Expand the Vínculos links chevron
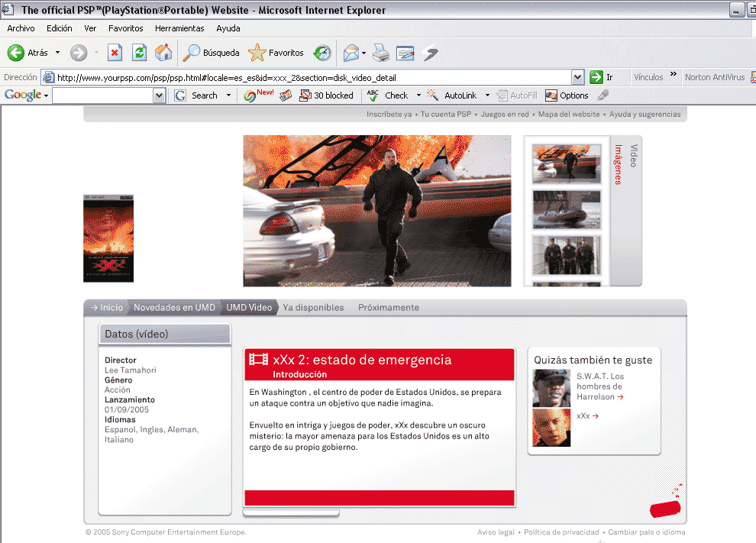This screenshot has width=756, height=543. click(674, 74)
